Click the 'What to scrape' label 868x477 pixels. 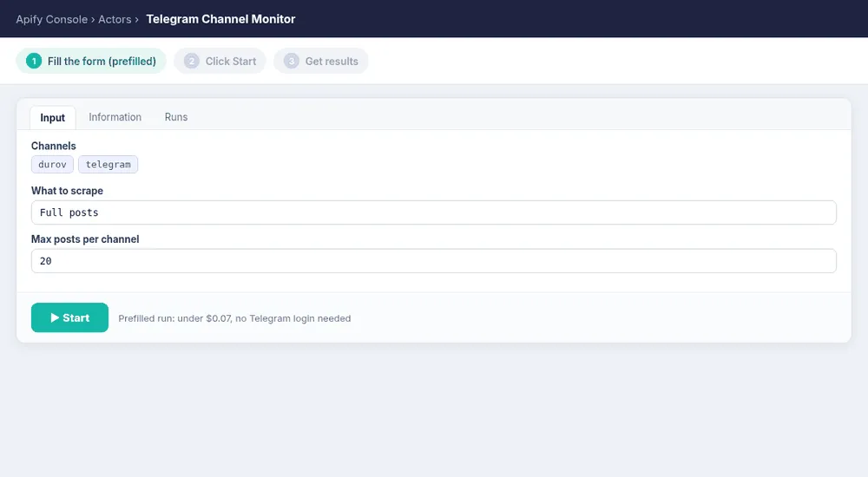(67, 191)
